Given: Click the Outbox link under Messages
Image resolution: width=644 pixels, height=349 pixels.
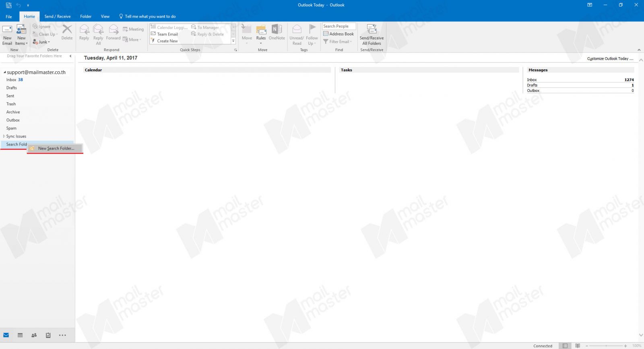Looking at the screenshot, I should coord(533,91).
